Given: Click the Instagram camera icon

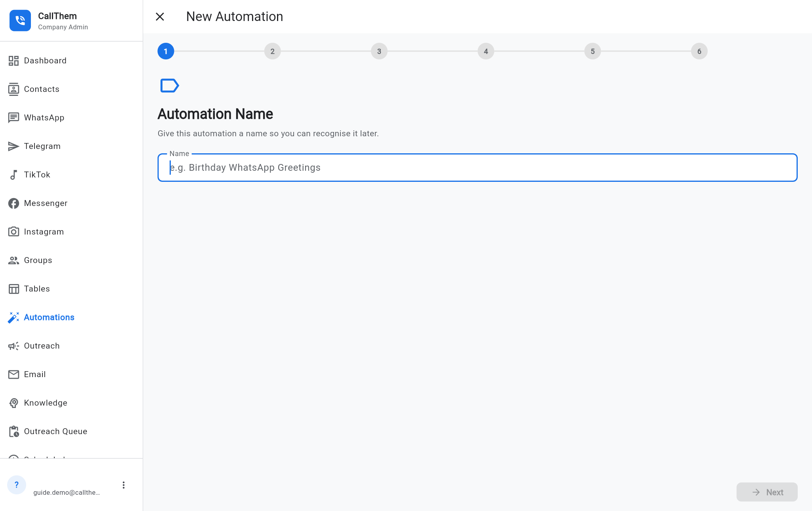Looking at the screenshot, I should click(x=13, y=232).
